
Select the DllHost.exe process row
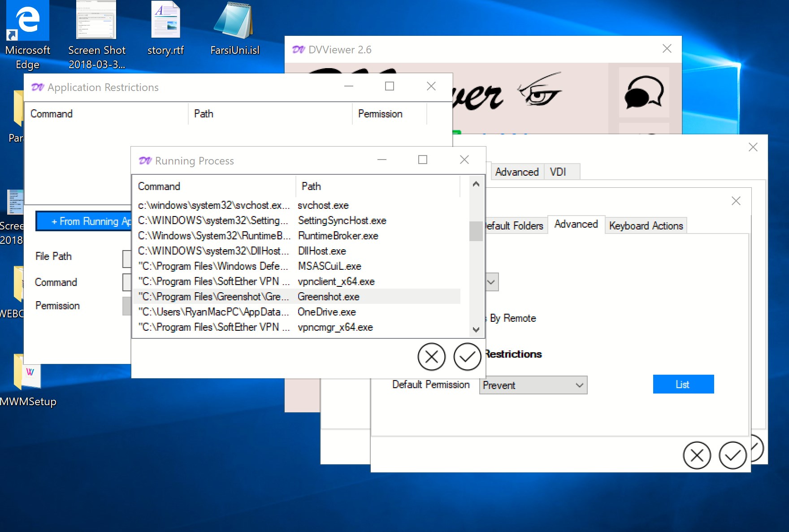coord(297,251)
